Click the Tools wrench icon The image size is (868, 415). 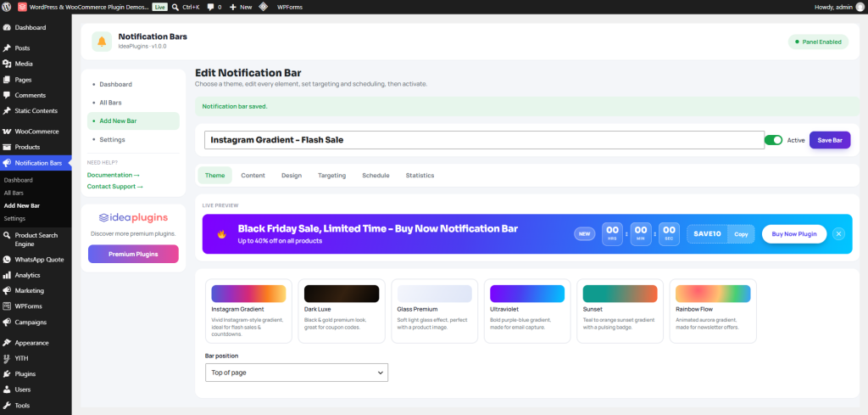click(x=7, y=405)
